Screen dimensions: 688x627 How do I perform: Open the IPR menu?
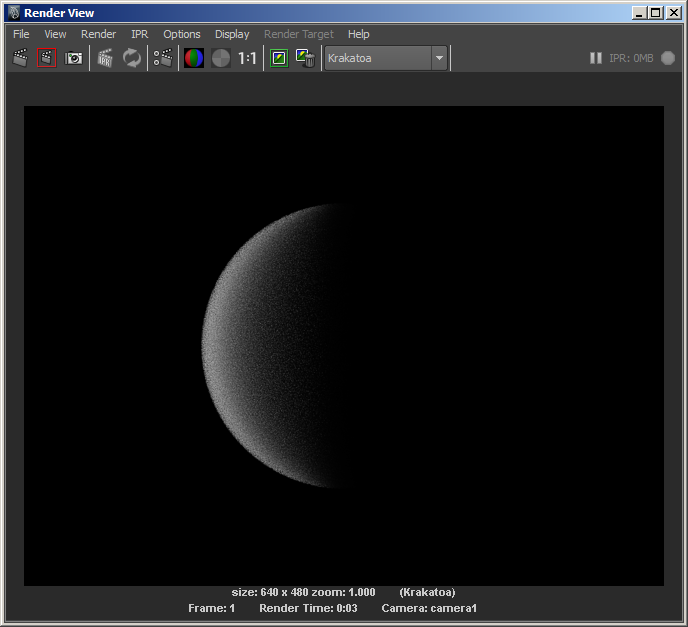pos(140,34)
